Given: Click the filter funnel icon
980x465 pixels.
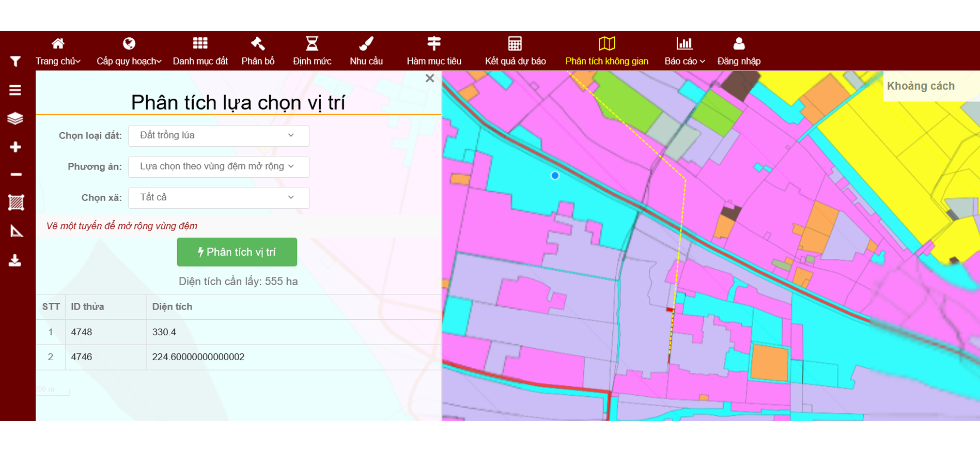Looking at the screenshot, I should [x=15, y=61].
